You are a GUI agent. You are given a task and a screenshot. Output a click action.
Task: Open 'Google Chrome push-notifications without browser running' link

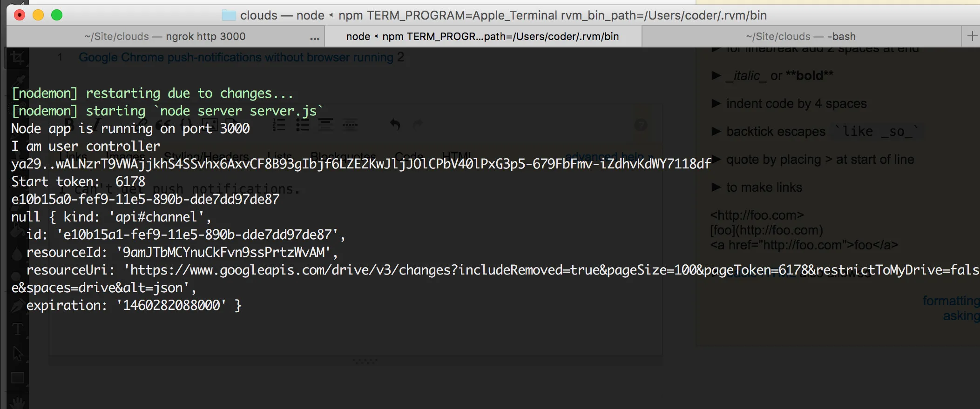pyautogui.click(x=236, y=57)
